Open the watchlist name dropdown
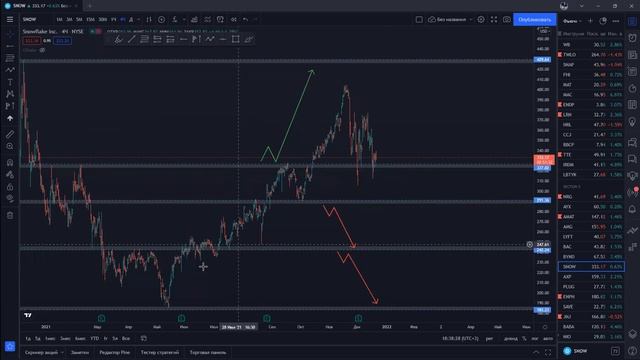The image size is (640, 360). [572, 21]
